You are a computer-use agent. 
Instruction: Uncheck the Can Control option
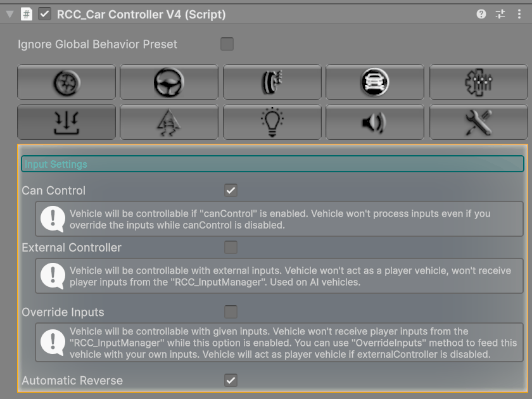tap(231, 191)
